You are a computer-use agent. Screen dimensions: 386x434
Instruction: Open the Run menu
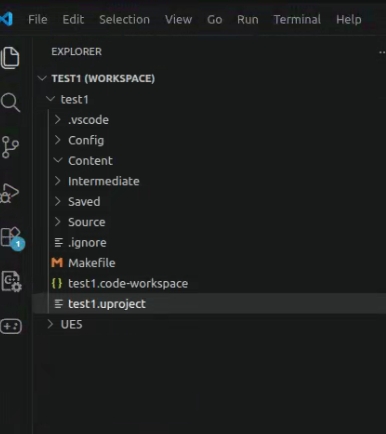click(248, 19)
